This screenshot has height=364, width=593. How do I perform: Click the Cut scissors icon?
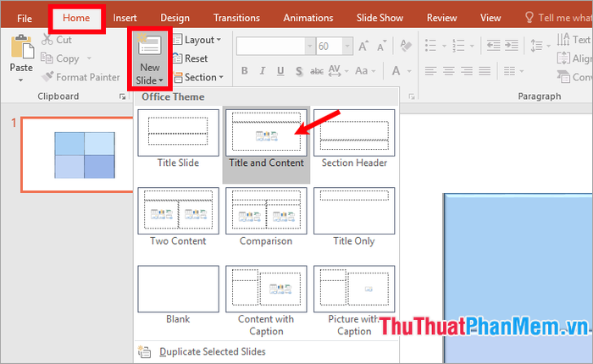(x=47, y=40)
